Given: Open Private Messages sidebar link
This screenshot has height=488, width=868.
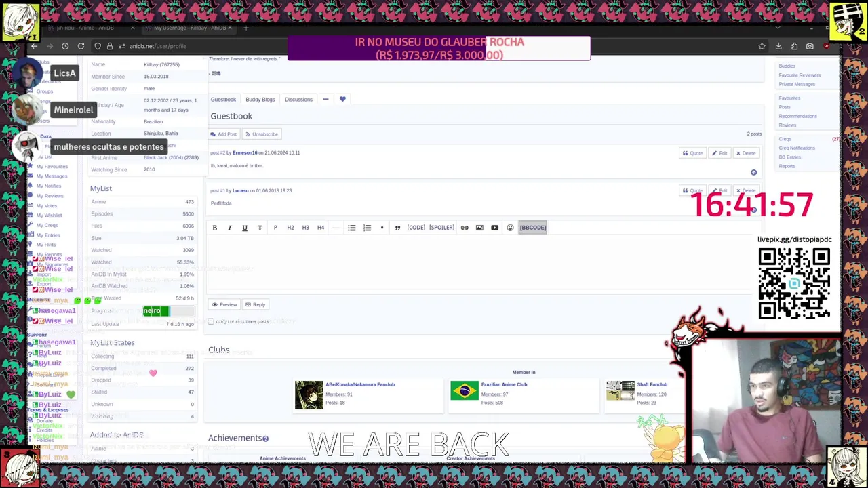Looking at the screenshot, I should click(x=797, y=84).
